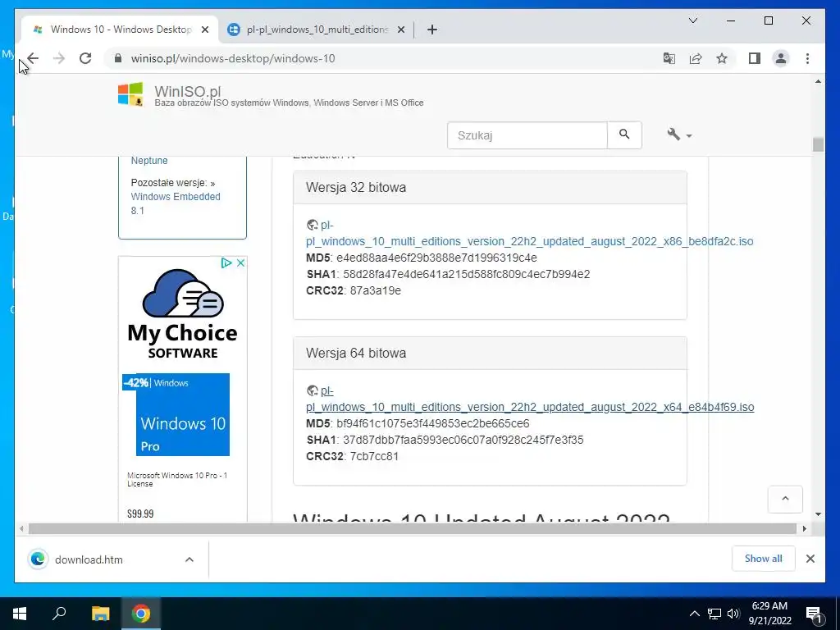Click Show all downloads button
Viewport: 840px width, 630px height.
pos(763,558)
